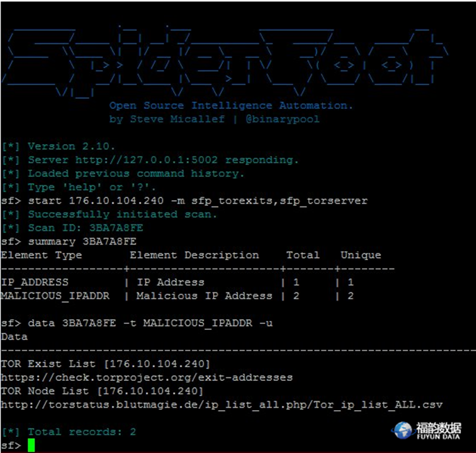The image size is (476, 453).
Task: Click the 'by Steve Micallef | @binarypool' credit line
Action: click(214, 119)
